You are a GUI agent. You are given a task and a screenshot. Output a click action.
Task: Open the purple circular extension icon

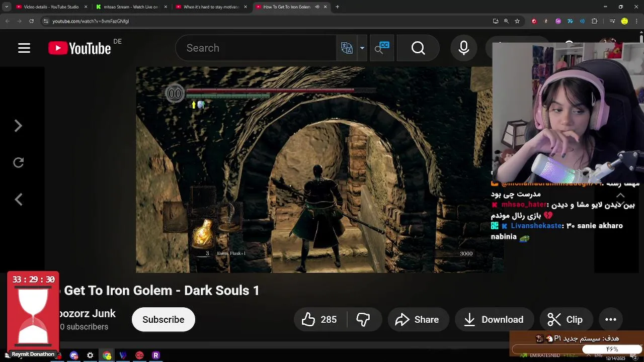pos(558,21)
